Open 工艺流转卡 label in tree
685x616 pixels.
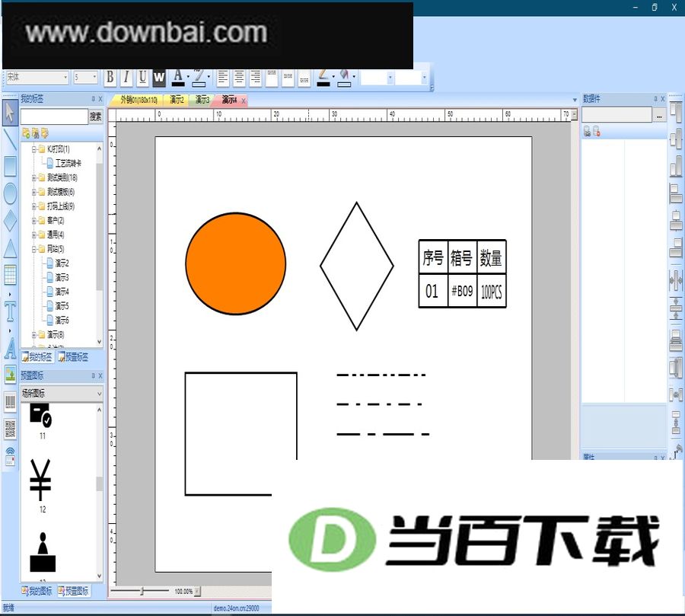[68, 163]
